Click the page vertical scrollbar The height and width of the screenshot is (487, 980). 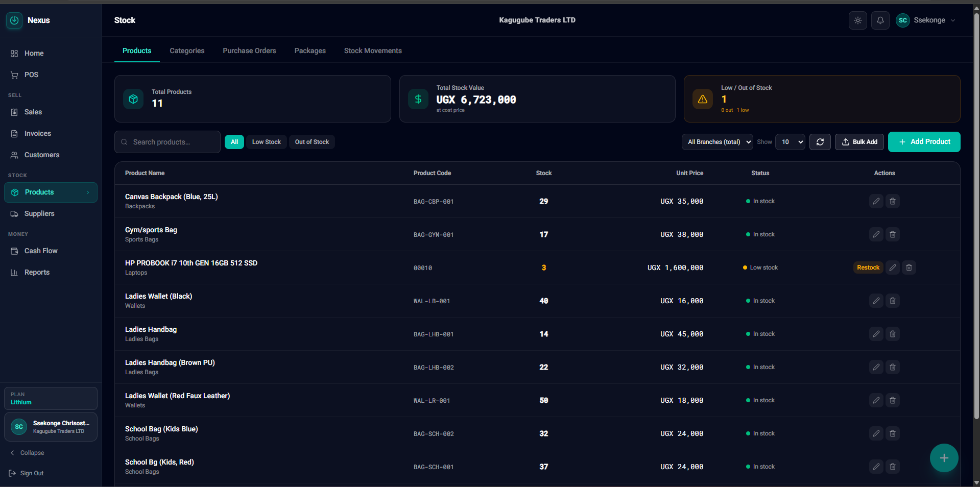(x=976, y=216)
